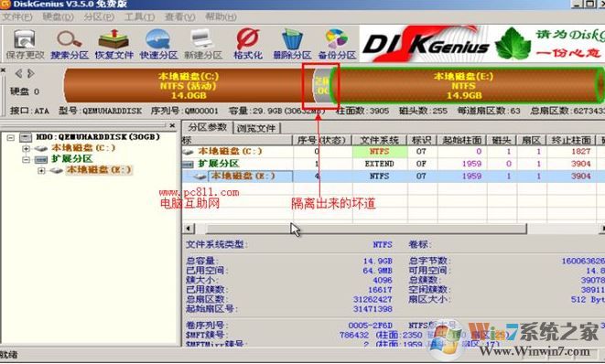The image size is (605, 364).
Task: Collapse the Extended Partition (扩展分区) tree node
Action: coord(26,159)
